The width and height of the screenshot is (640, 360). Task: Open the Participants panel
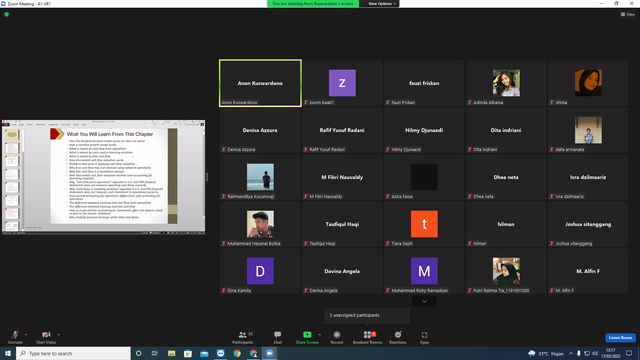(x=243, y=337)
